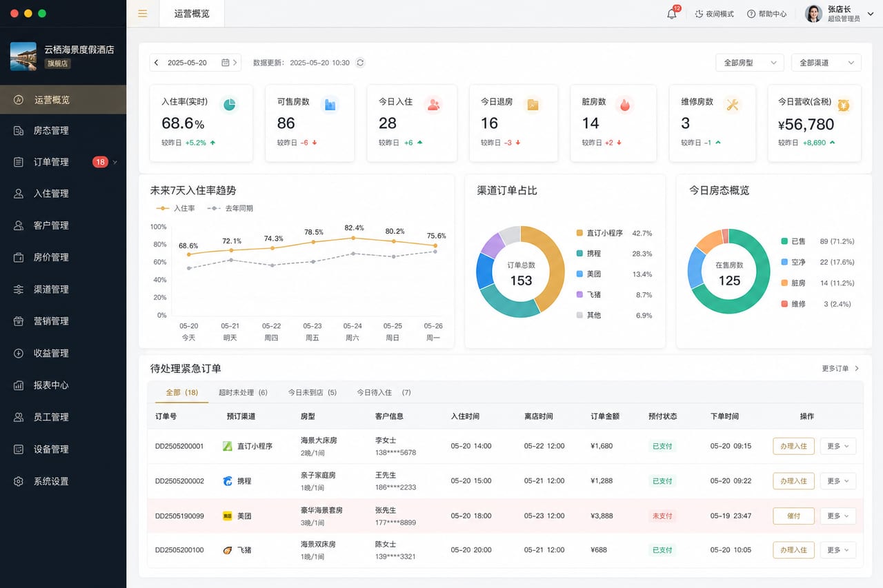The image size is (883, 588).
Task: Click the 直订小程序 legend color swatch
Action: [579, 233]
